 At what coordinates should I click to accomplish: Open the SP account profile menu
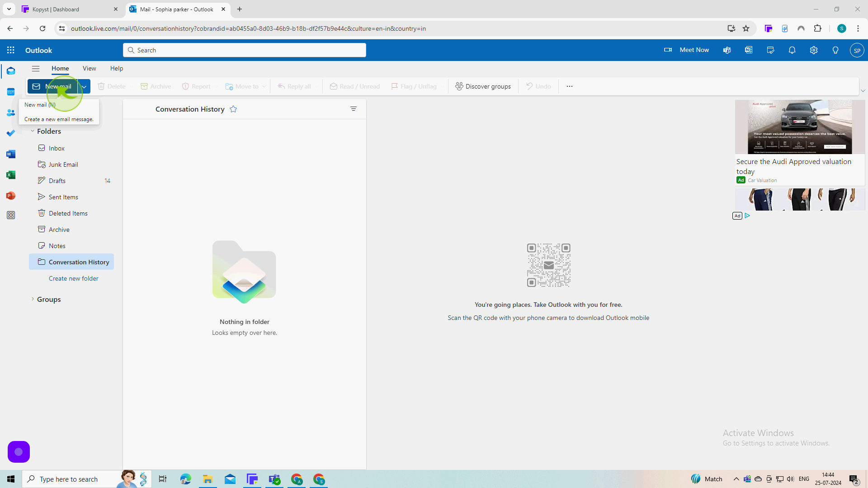click(857, 50)
